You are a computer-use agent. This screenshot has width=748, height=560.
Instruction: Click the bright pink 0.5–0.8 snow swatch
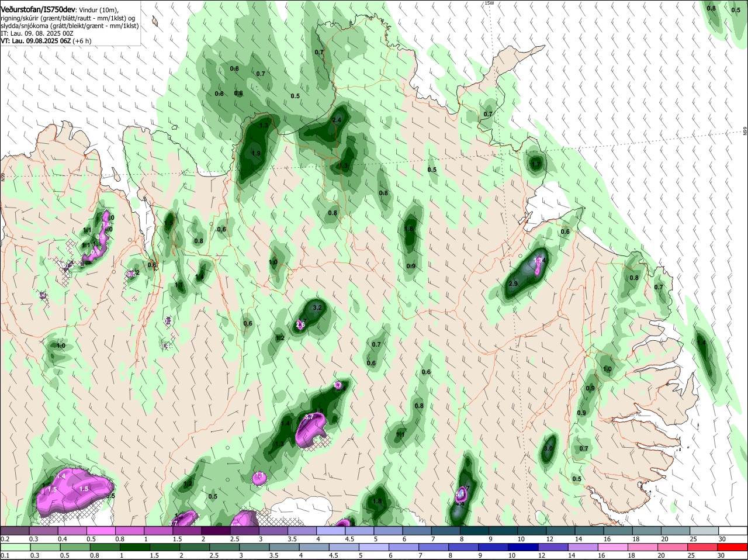coord(101,530)
